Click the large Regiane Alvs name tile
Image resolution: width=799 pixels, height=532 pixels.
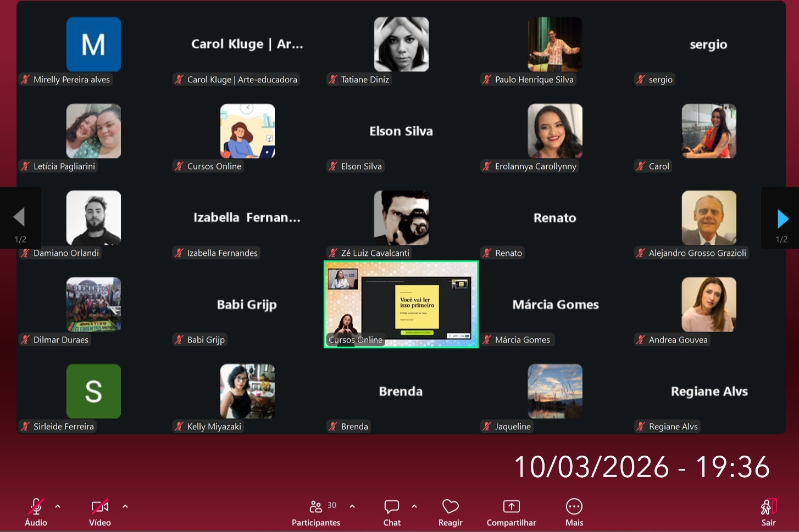709,391
